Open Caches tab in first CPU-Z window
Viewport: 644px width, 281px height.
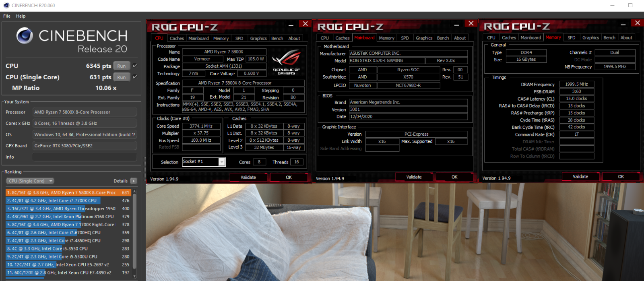(177, 39)
